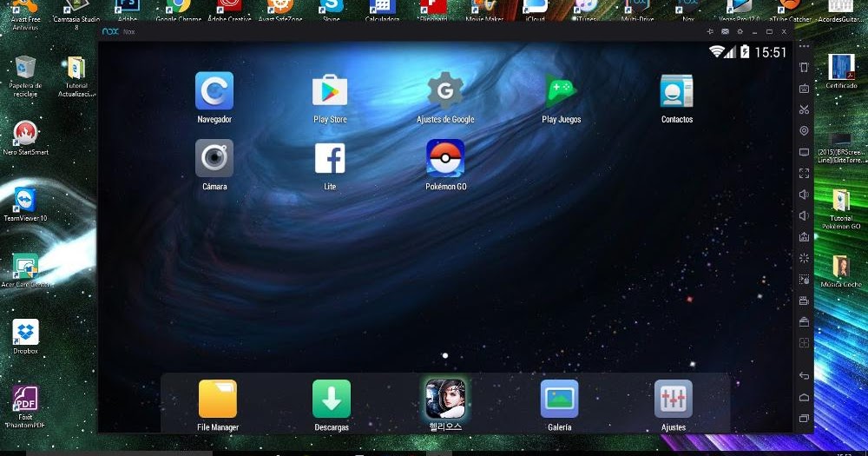The image size is (868, 456).
Task: Click the Nox shake/rotate phone icon
Action: pos(804,68)
